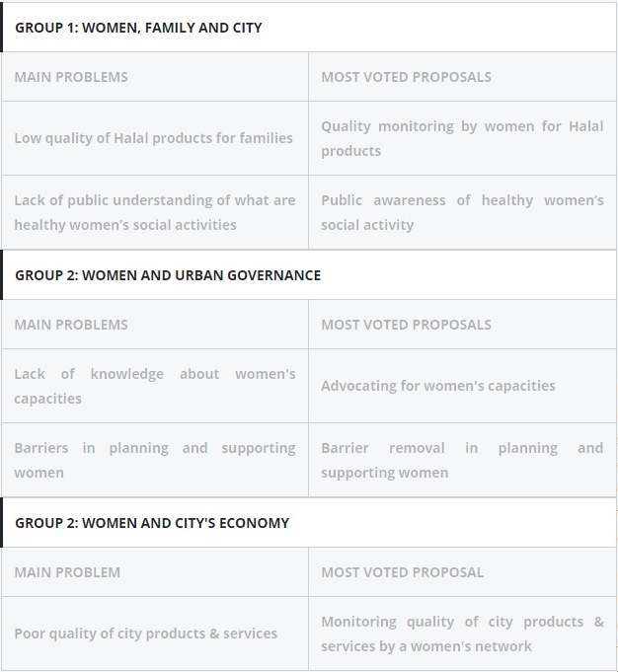Click the Main Problems header under Urban Governance
This screenshot has width=618, height=672.
tap(71, 325)
